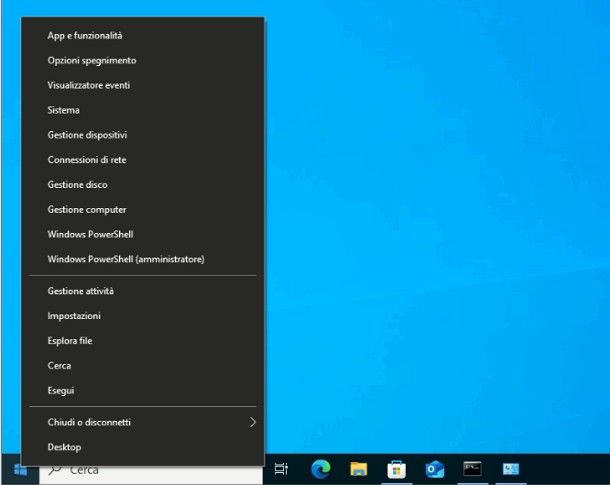Screen dimensions: 610x485
Task: Choose Sistema in the context menu
Action: coord(143,110)
